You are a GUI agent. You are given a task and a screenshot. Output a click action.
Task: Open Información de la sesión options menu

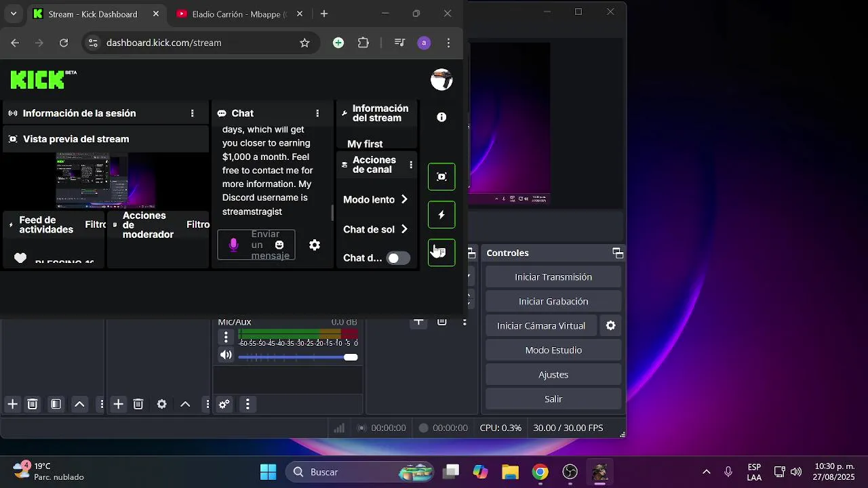[193, 113]
